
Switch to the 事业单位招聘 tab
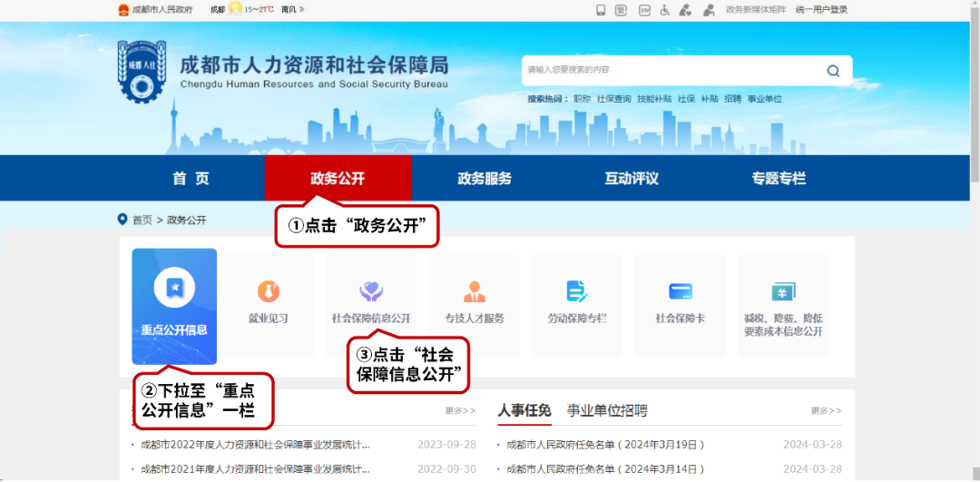point(607,410)
